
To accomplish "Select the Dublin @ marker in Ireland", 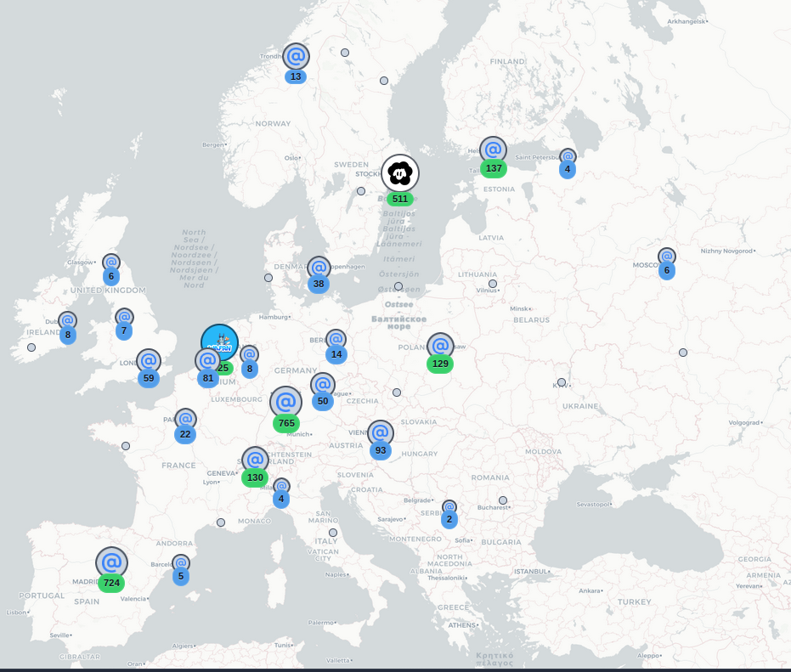I will point(66,319).
